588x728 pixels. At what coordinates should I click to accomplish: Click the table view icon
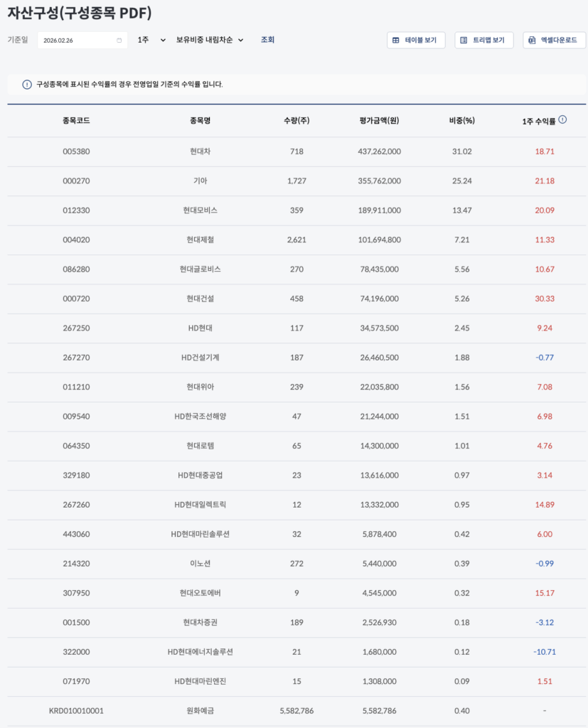pos(395,41)
